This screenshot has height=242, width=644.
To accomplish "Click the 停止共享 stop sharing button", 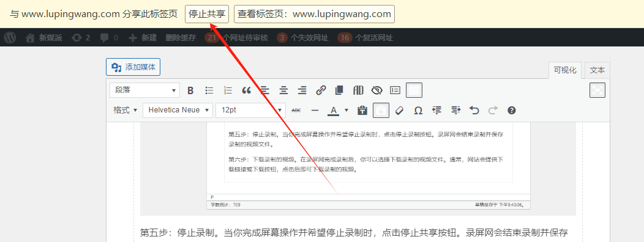I will click(206, 14).
